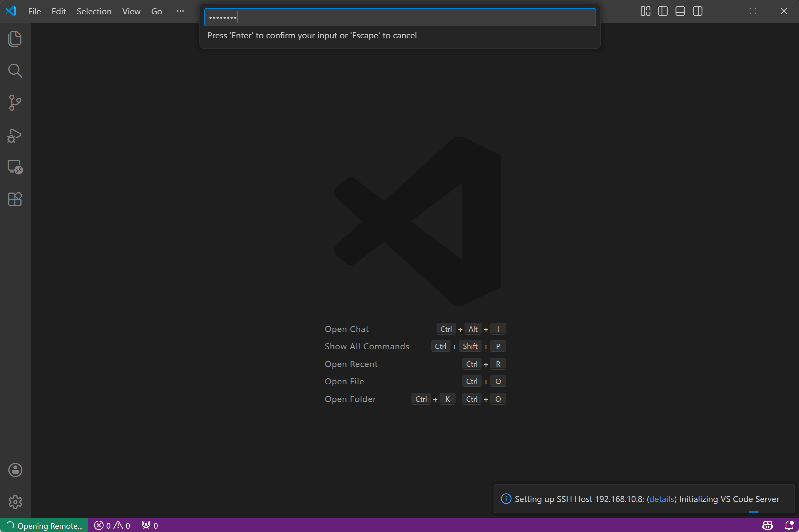Open the Source Control view icon
Viewport: 799px width, 532px height.
[x=15, y=102]
